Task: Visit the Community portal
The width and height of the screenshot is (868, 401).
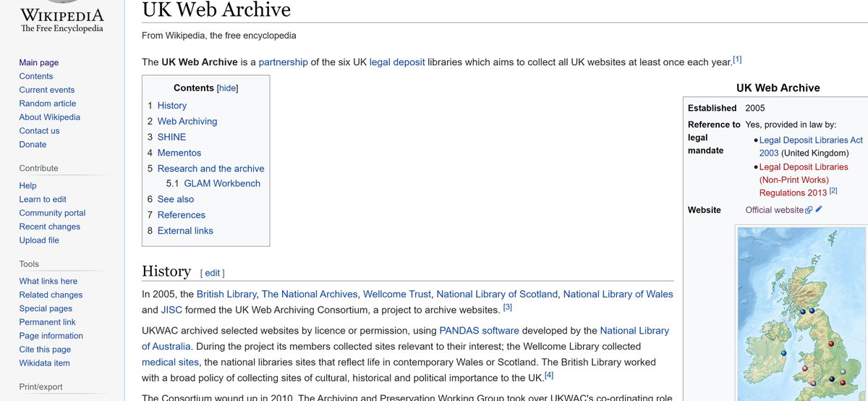Action: click(52, 214)
